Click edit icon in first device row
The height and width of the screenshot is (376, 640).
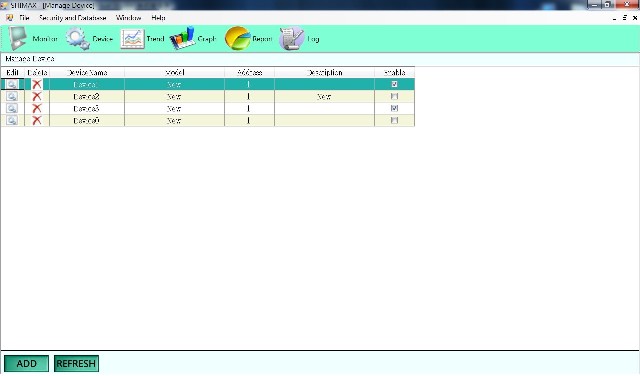12,85
